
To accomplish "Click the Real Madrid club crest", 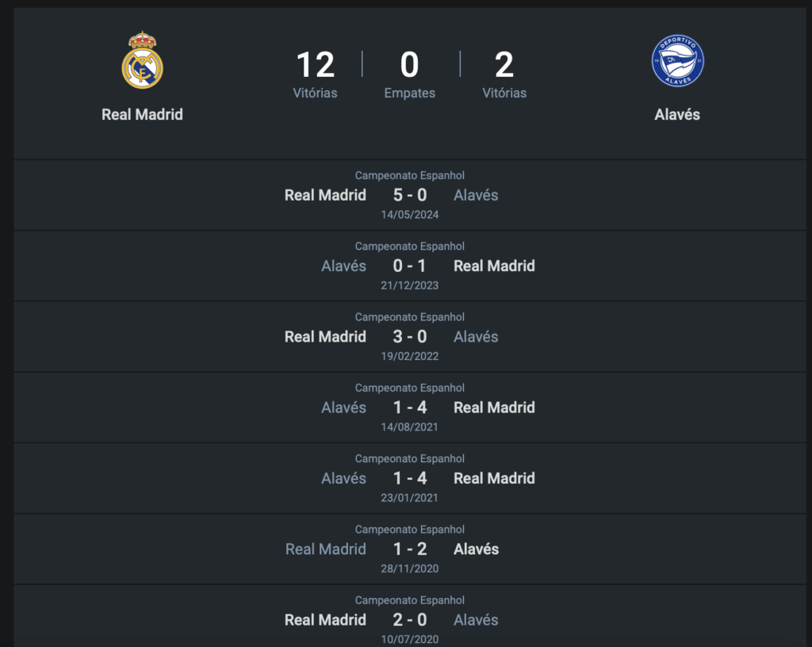I will [142, 60].
